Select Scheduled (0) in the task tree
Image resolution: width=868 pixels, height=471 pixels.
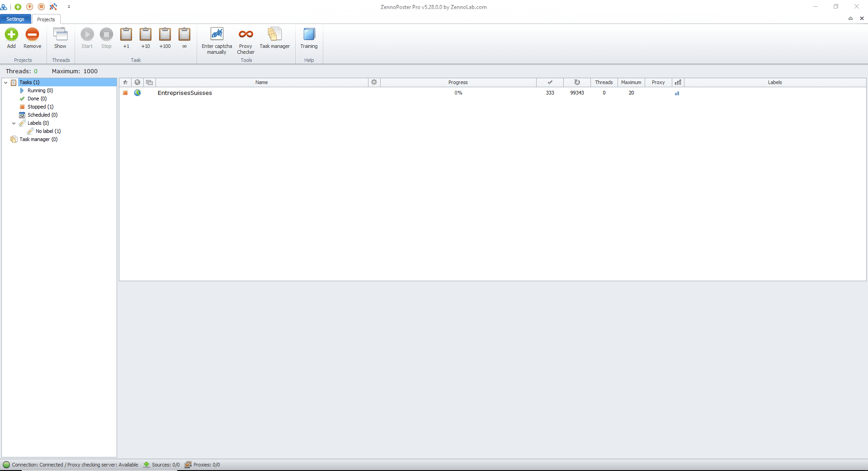coord(42,115)
